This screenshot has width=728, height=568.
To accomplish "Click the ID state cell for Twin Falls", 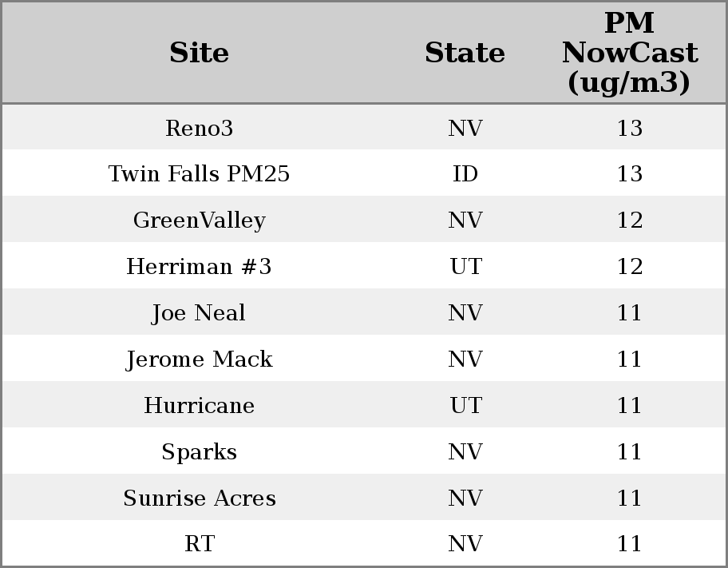I will click(465, 174).
